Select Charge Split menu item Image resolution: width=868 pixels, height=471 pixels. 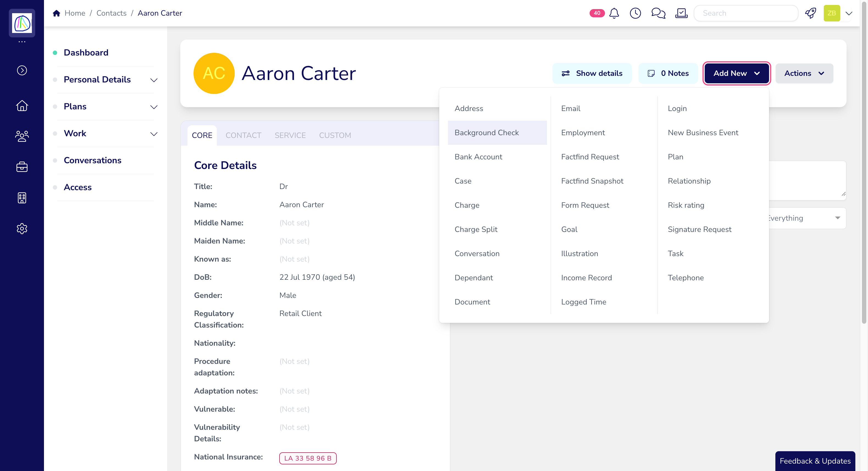(497, 229)
